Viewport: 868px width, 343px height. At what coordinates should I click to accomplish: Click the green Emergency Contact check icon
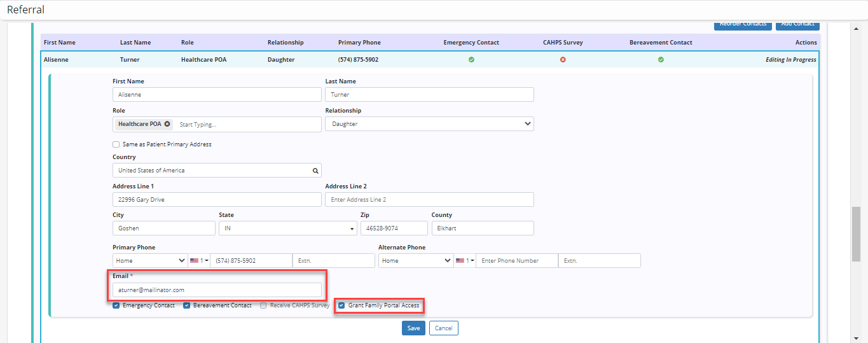click(471, 60)
